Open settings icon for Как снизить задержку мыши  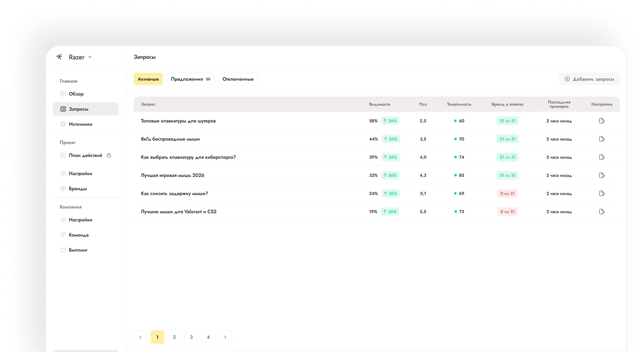point(602,194)
